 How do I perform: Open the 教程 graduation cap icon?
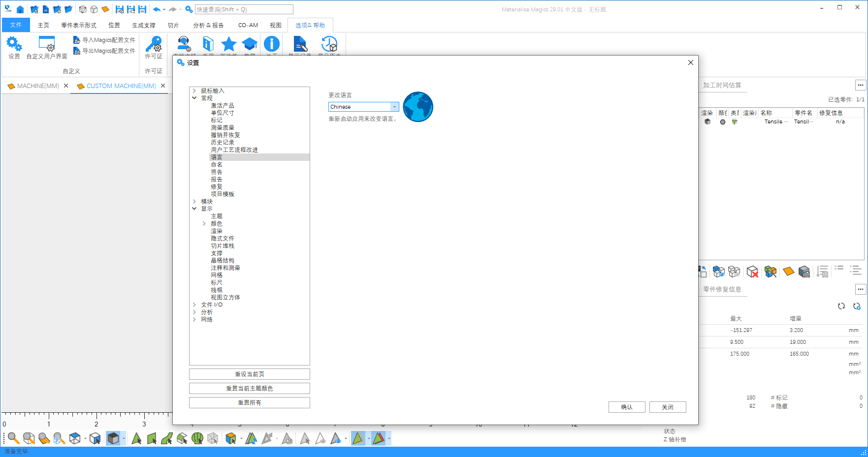pyautogui.click(x=250, y=44)
